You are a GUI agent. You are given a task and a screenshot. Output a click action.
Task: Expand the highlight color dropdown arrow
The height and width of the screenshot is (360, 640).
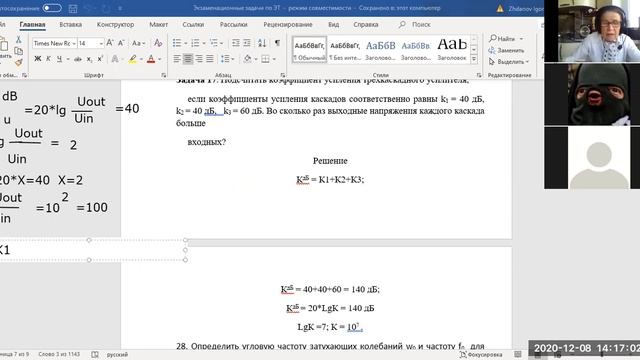tap(141, 60)
